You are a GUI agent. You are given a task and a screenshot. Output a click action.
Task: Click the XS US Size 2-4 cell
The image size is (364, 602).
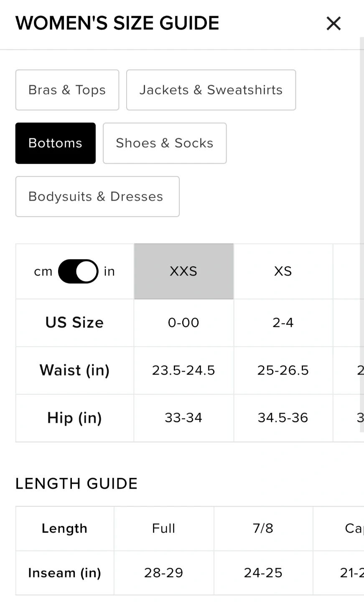(x=283, y=323)
